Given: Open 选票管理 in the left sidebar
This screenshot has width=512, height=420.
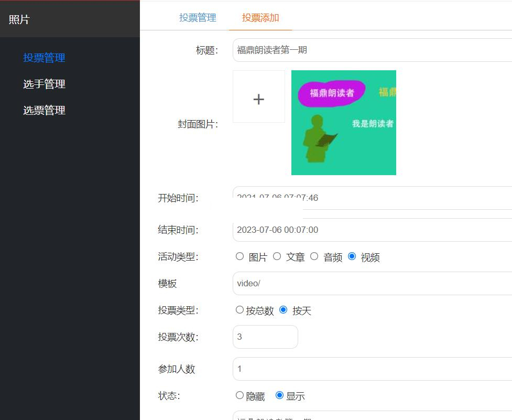Looking at the screenshot, I should coord(44,110).
